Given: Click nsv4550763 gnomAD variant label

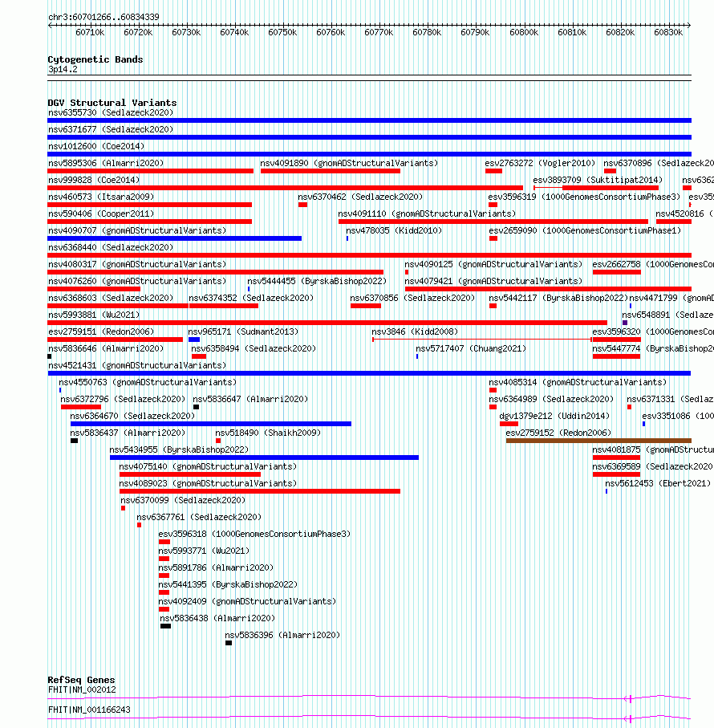Looking at the screenshot, I should pos(148,382).
